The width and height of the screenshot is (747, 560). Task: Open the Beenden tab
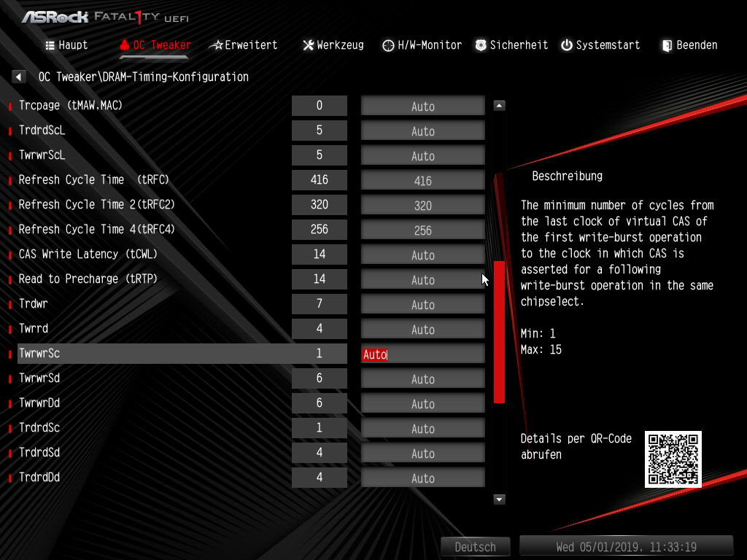[689, 45]
